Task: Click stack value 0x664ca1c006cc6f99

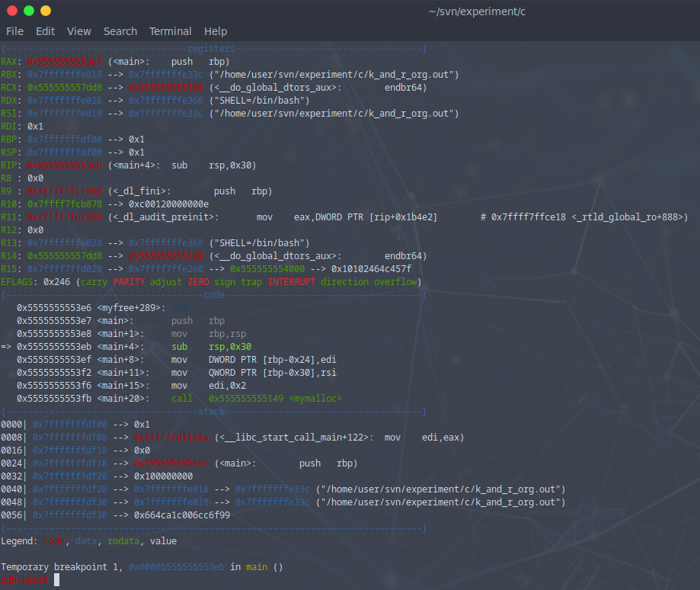Action: (182, 515)
